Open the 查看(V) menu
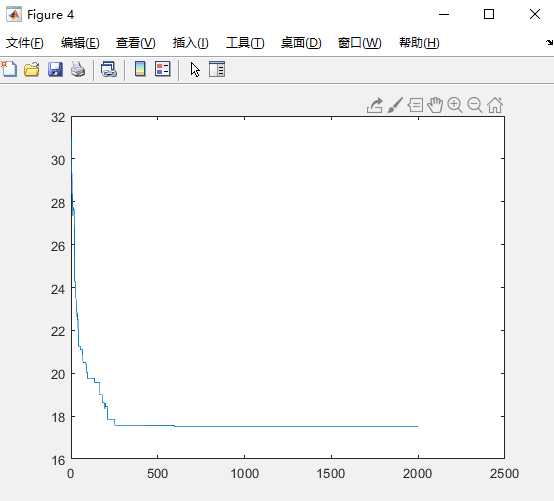This screenshot has height=501, width=554. point(136,43)
